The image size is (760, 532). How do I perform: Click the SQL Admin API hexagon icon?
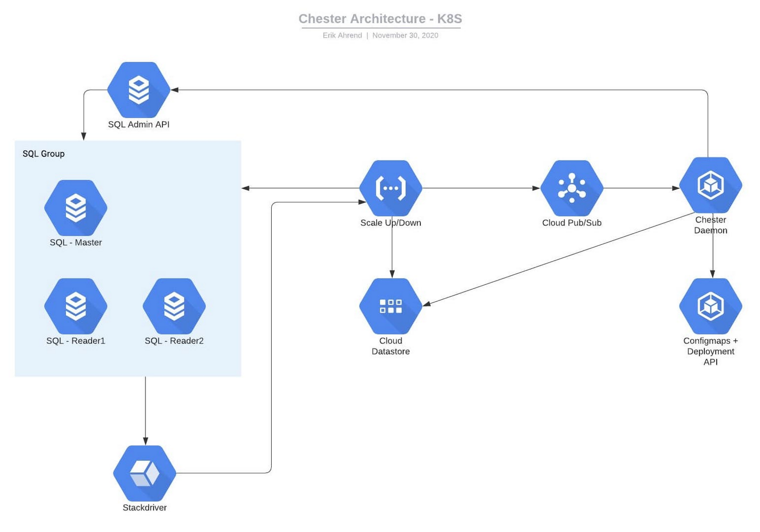[139, 90]
